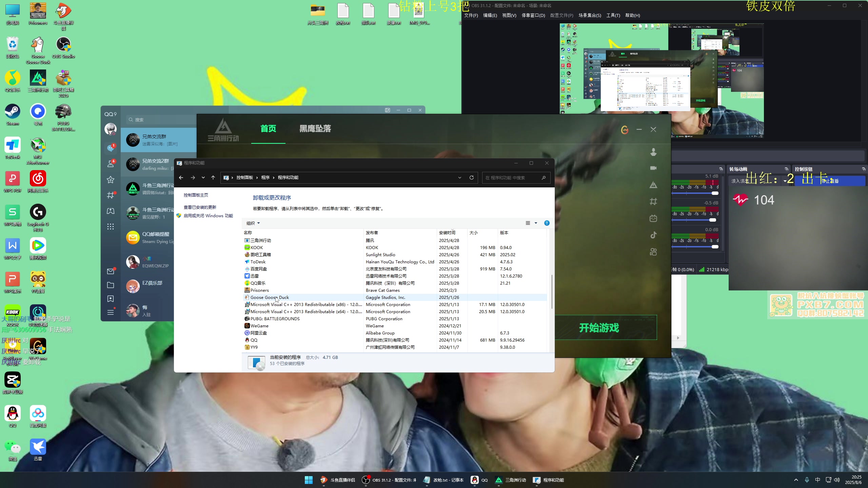This screenshot has height=488, width=868.
Task: Open the OBS transition type dropdown 淡入淡出
Action: point(758,181)
